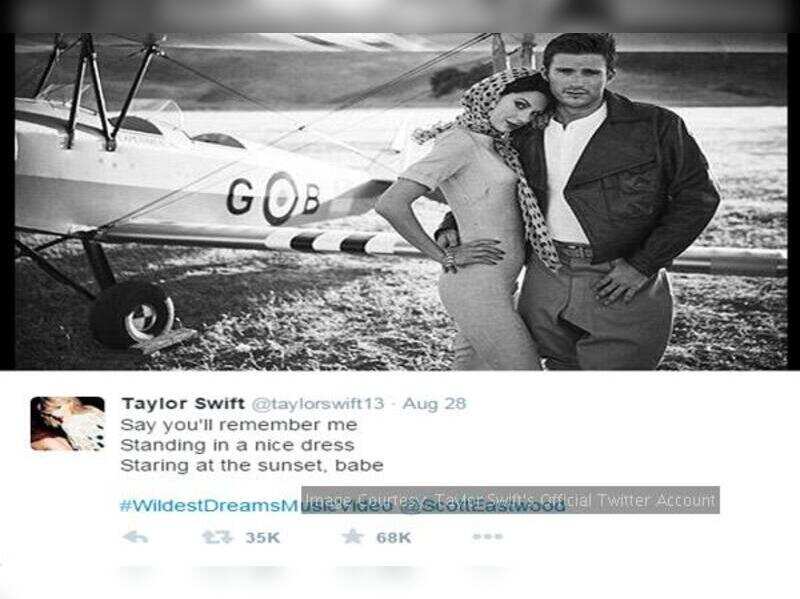Image resolution: width=800 pixels, height=599 pixels.
Task: Click the 68K favorites count
Action: click(393, 538)
